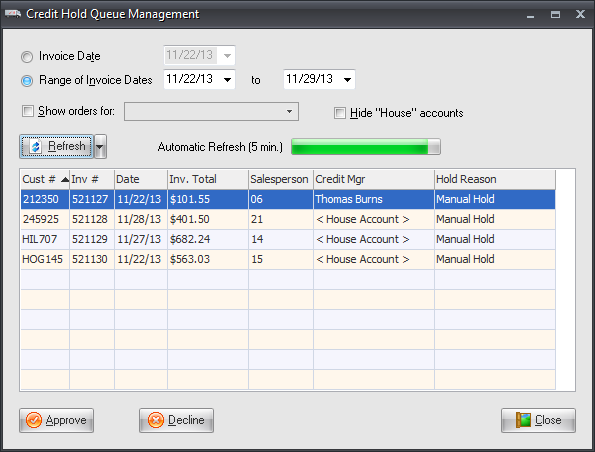595x452 pixels.
Task: Click the Refresh button
Action: click(x=56, y=146)
